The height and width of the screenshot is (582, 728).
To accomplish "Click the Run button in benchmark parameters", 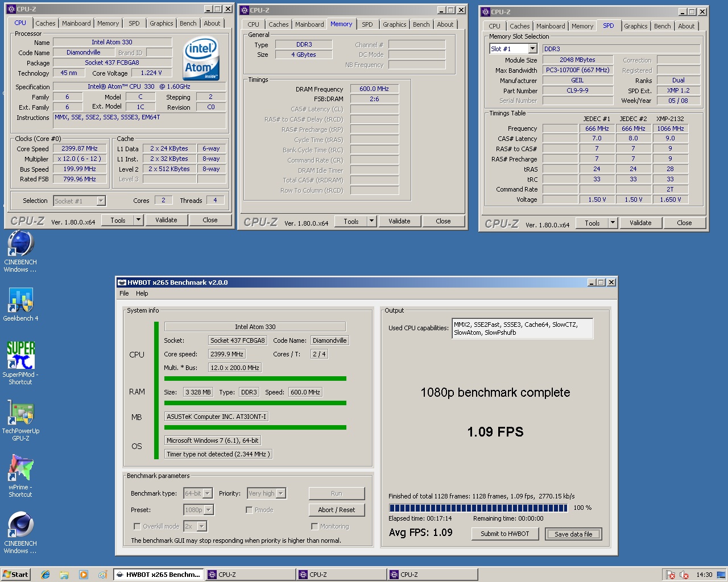I will coord(337,493).
